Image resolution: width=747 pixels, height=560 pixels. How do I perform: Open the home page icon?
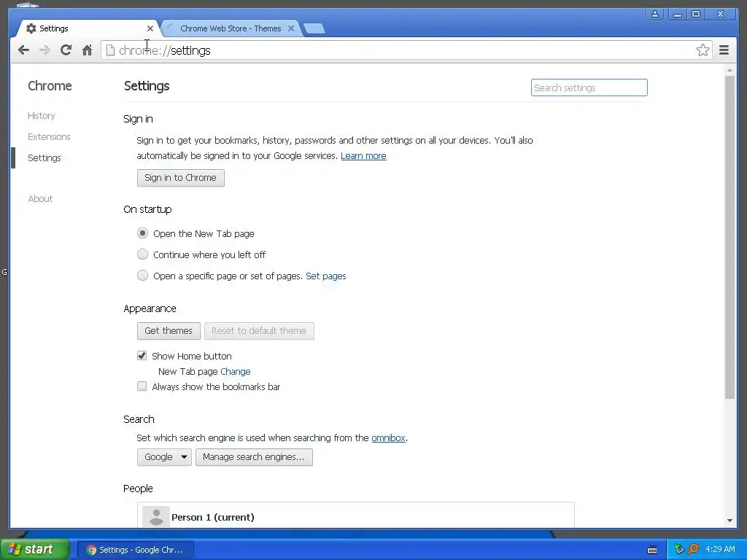pos(88,50)
